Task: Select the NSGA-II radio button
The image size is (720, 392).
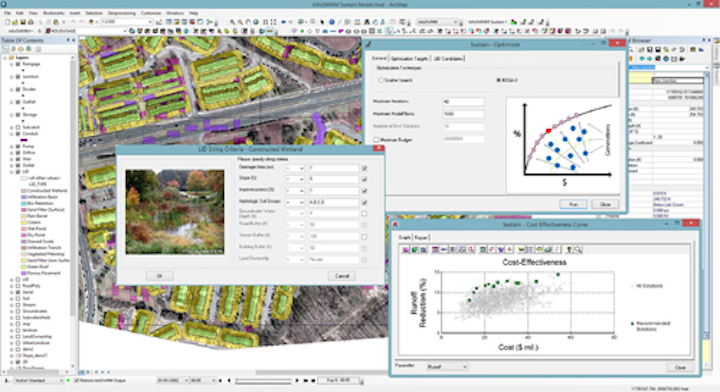Action: [x=499, y=80]
